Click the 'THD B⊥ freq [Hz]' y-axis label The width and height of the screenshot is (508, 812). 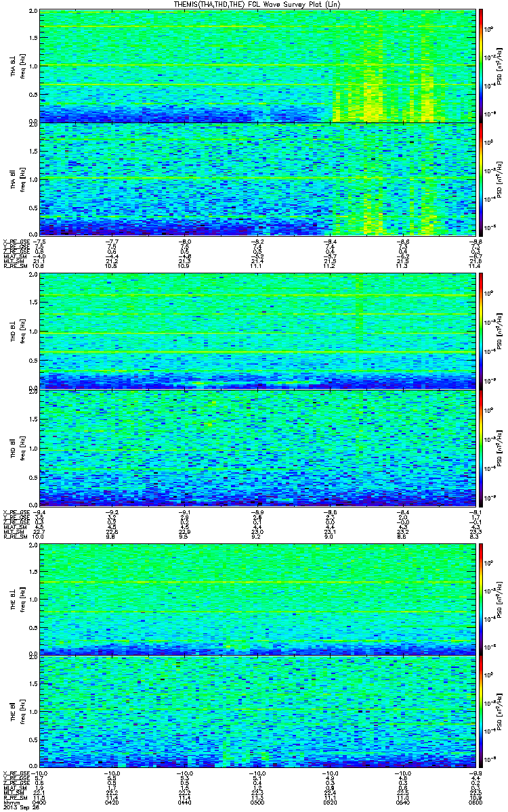click(x=18, y=332)
